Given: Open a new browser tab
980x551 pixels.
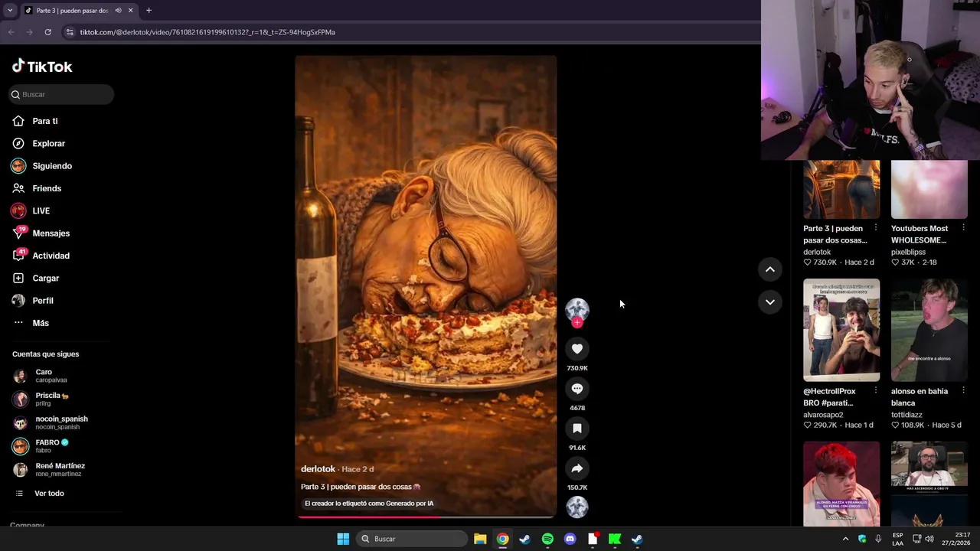Looking at the screenshot, I should 149,11.
